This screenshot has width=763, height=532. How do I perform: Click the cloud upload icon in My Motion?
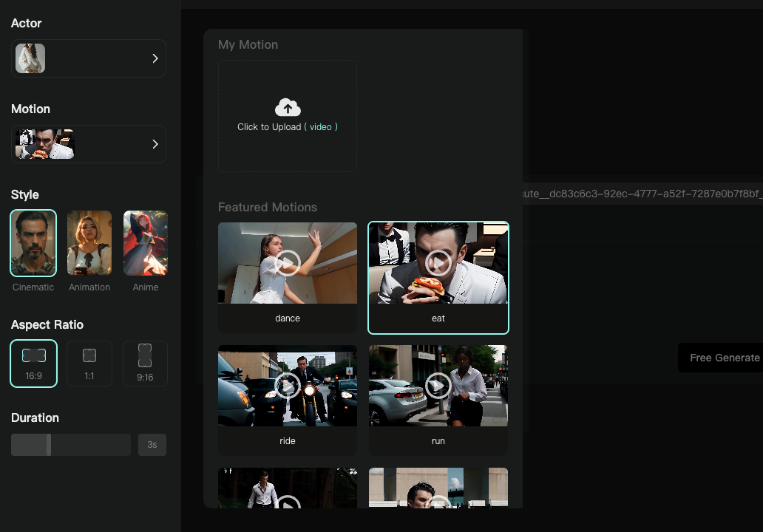[x=288, y=107]
